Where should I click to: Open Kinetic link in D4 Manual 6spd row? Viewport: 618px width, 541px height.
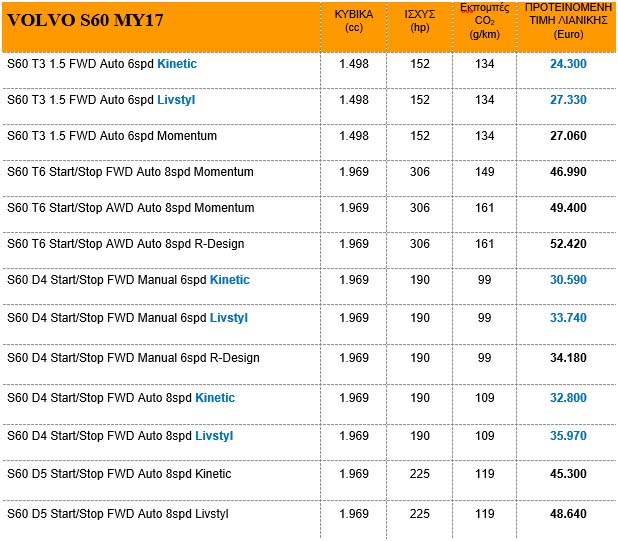(229, 280)
